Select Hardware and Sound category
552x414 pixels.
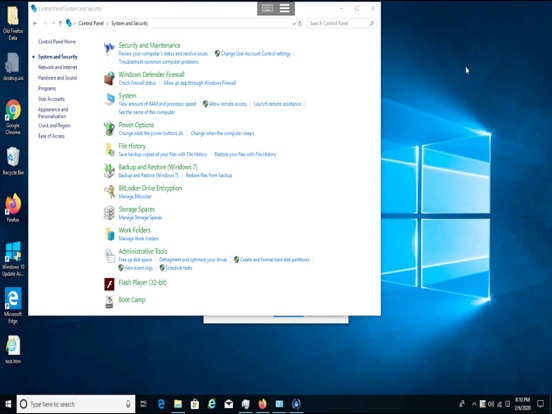click(x=57, y=78)
